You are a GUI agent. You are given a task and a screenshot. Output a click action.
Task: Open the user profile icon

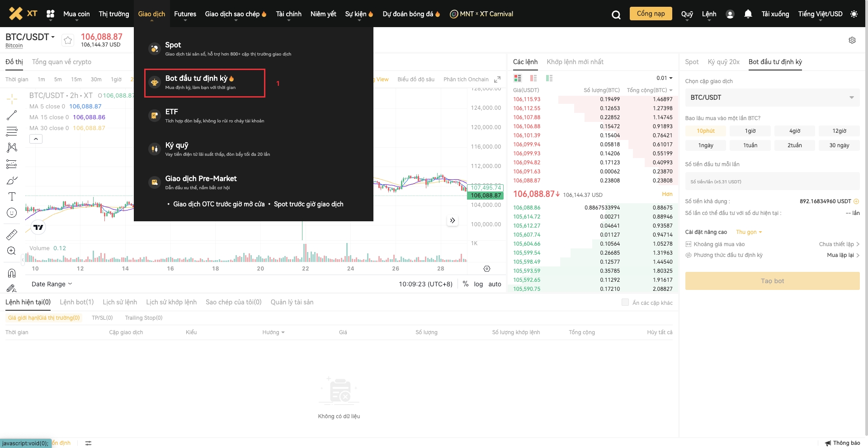point(730,14)
